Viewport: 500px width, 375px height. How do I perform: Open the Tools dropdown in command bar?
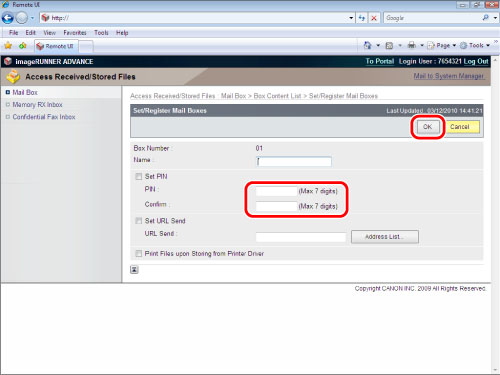pyautogui.click(x=475, y=45)
